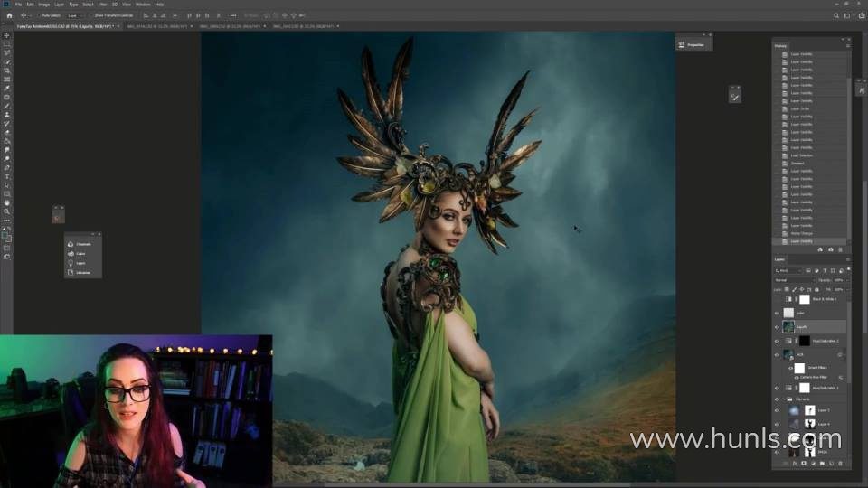Hide the Hue/Saturation 2 layer
The height and width of the screenshot is (488, 868).
point(777,341)
